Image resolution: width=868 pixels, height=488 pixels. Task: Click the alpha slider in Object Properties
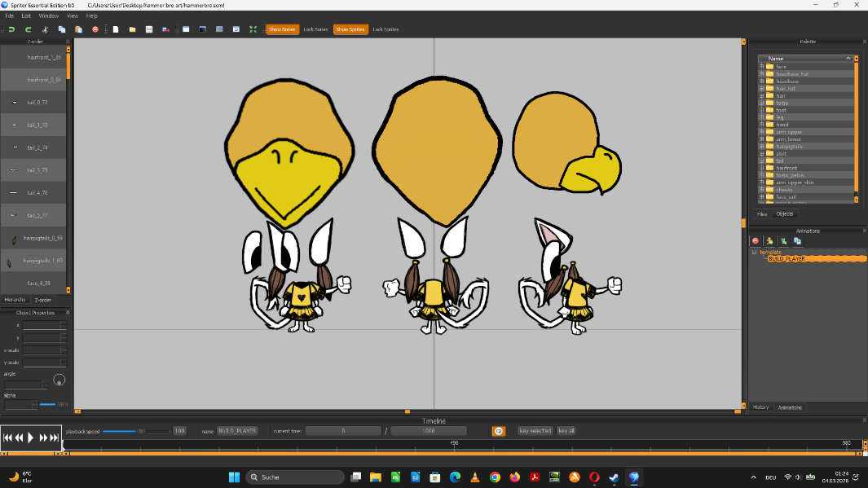click(x=53, y=404)
